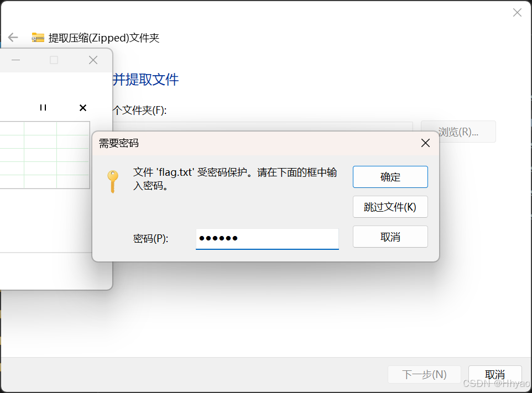Image resolution: width=532 pixels, height=393 pixels.
Task: Close the small progress window
Action: click(93, 60)
